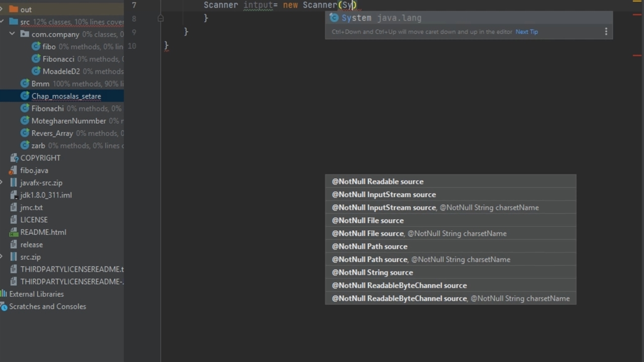Click the Next Tip link

pyautogui.click(x=526, y=32)
